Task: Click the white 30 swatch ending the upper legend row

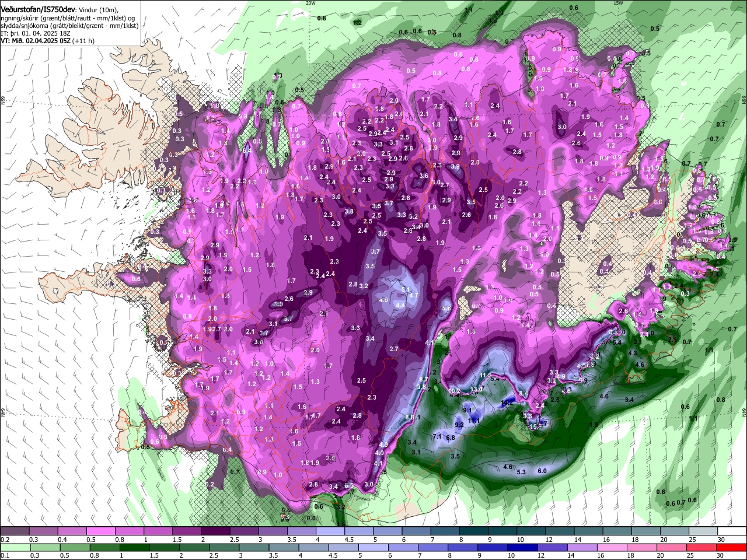Action: point(731,531)
